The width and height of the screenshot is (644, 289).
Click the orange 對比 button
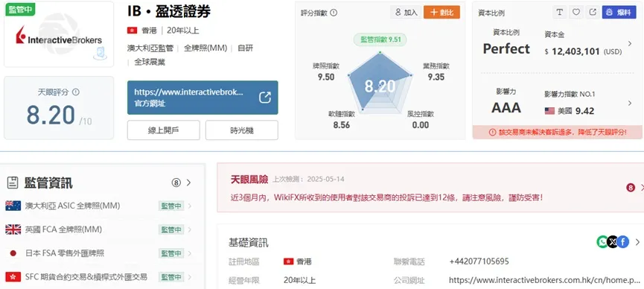441,13
